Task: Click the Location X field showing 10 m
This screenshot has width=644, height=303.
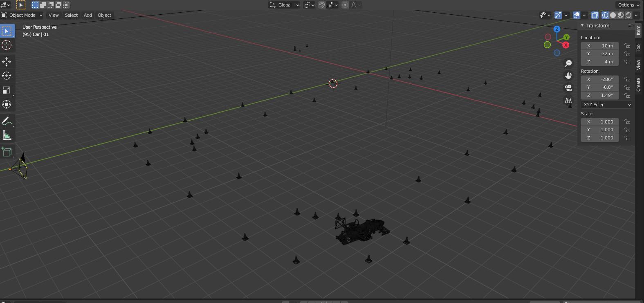Action: [600, 46]
